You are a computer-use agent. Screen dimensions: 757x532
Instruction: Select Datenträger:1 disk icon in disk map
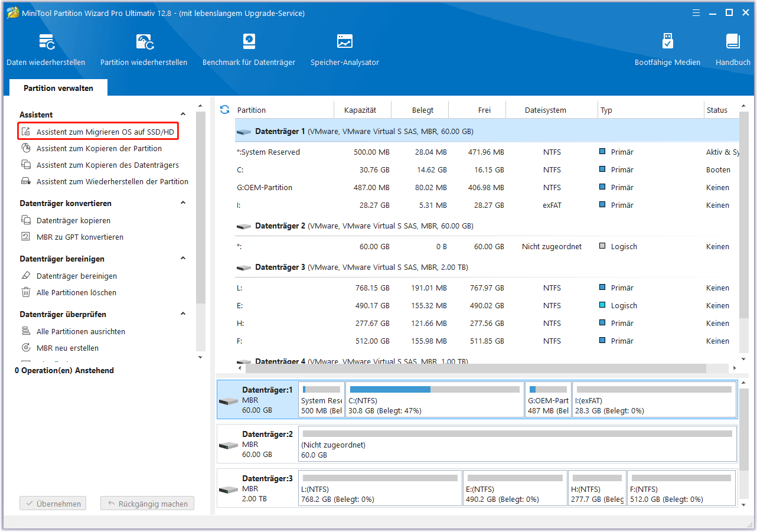pos(229,401)
